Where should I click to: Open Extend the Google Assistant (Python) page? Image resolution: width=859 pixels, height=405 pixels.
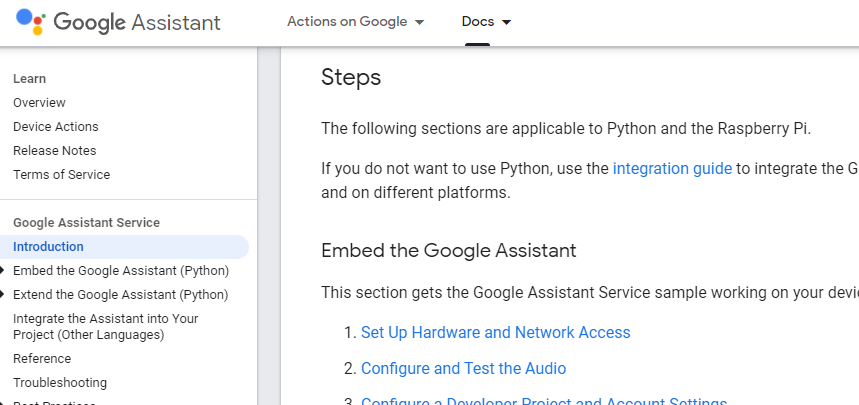point(121,295)
